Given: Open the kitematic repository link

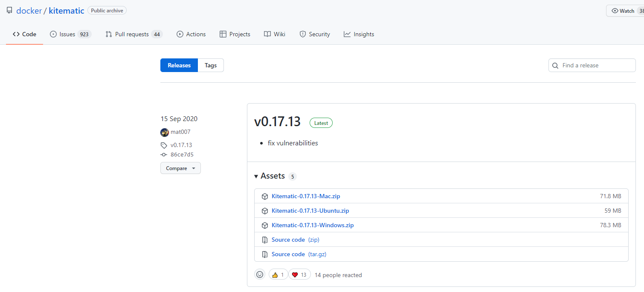Looking at the screenshot, I should click(67, 11).
